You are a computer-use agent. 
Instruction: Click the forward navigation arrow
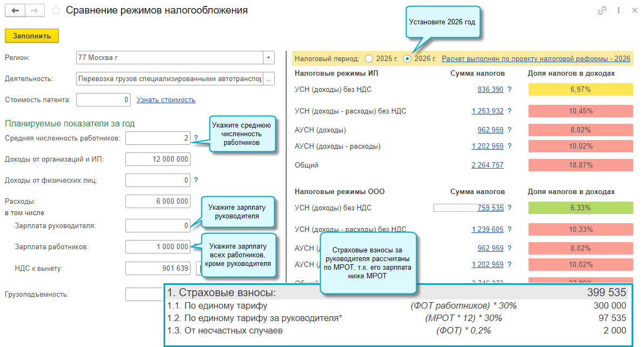click(35, 11)
